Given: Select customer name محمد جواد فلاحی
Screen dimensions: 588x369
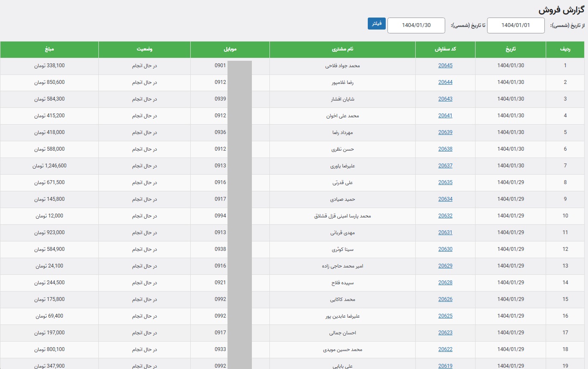Looking at the screenshot, I should tap(343, 66).
